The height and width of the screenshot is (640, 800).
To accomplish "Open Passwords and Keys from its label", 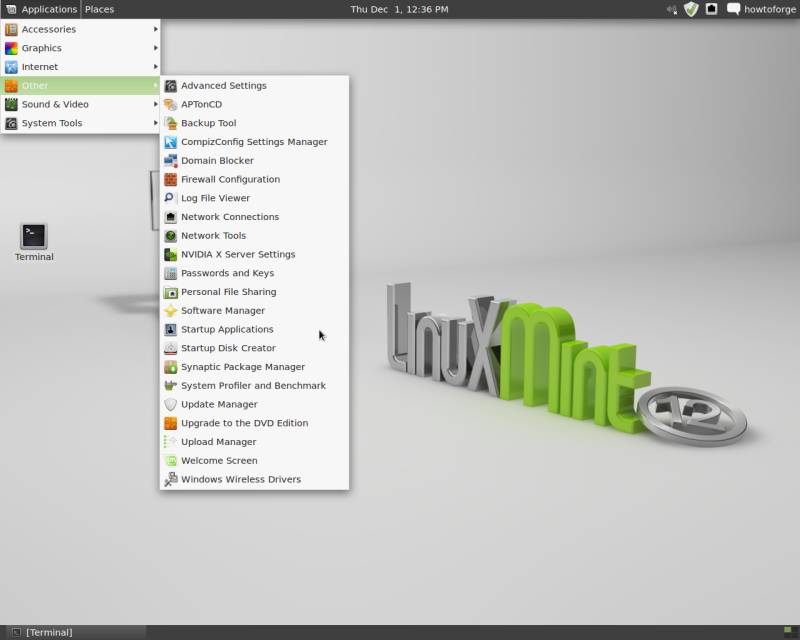I will (227, 273).
